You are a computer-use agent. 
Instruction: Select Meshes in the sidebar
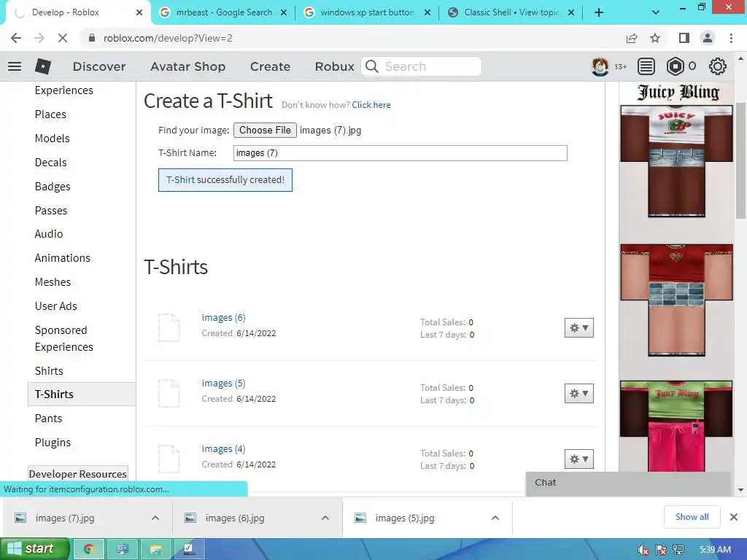tap(53, 282)
